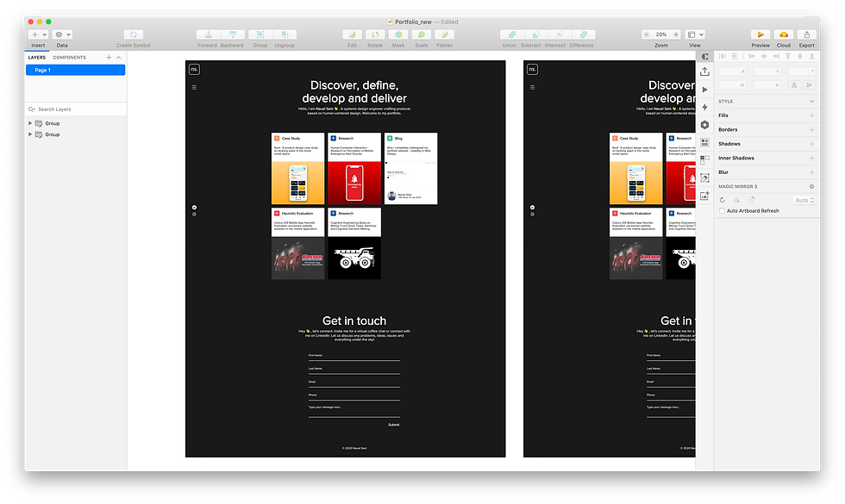Click the W width field

pyautogui.click(x=732, y=85)
